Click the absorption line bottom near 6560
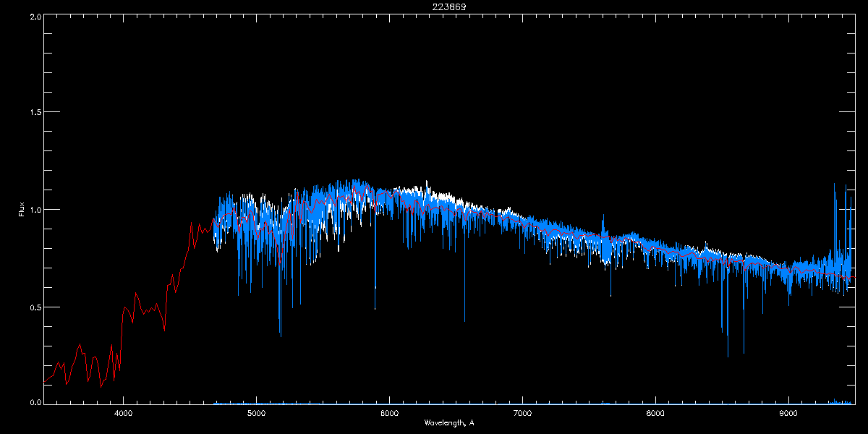 464,321
